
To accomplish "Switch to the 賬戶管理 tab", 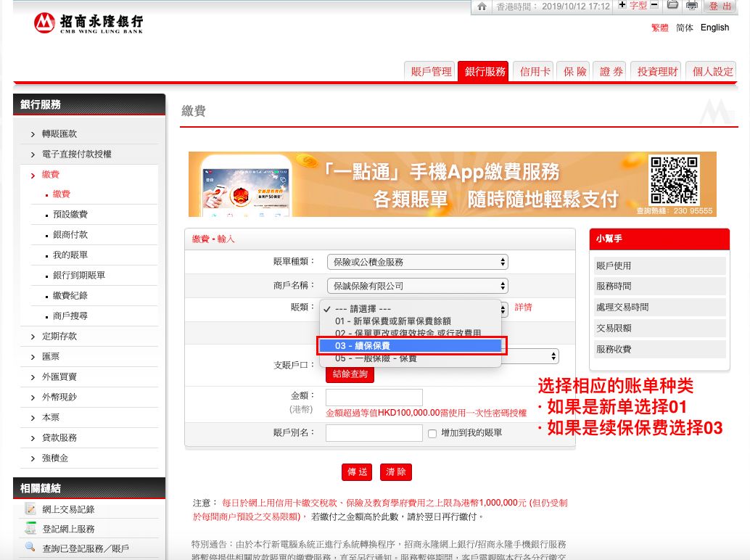I will (x=431, y=72).
